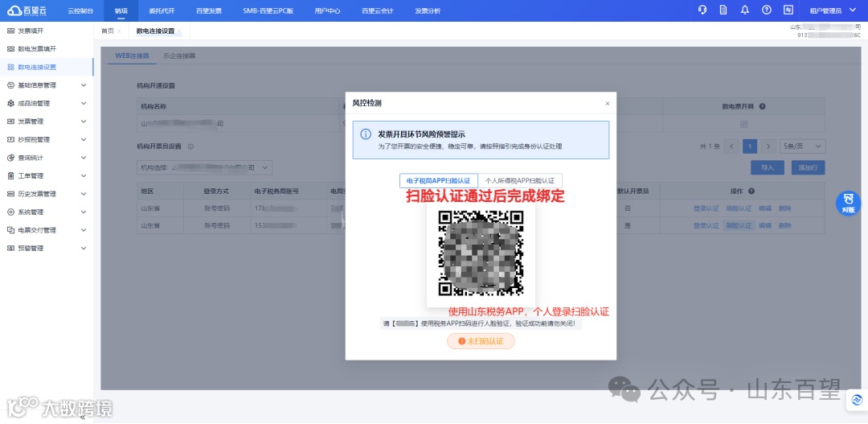Click 删除 in the 153 account row

[784, 225]
